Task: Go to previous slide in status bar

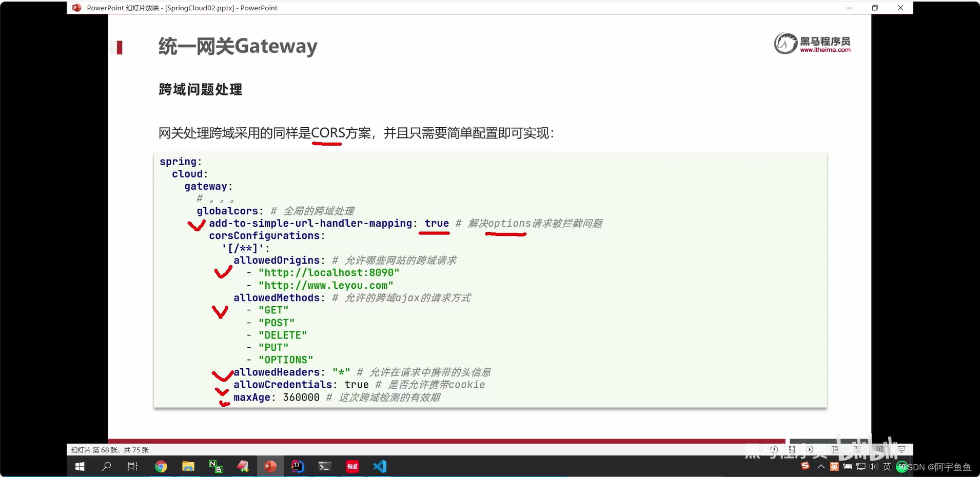Action: coord(774,449)
